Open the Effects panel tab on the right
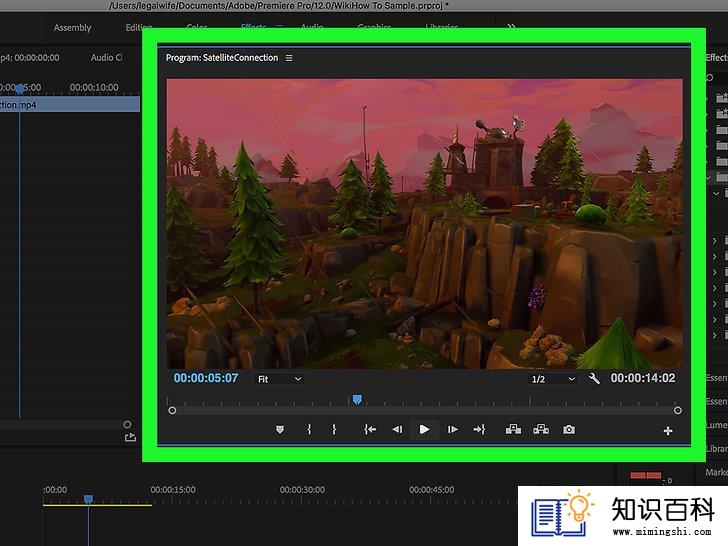This screenshot has width=728, height=546. point(716,58)
